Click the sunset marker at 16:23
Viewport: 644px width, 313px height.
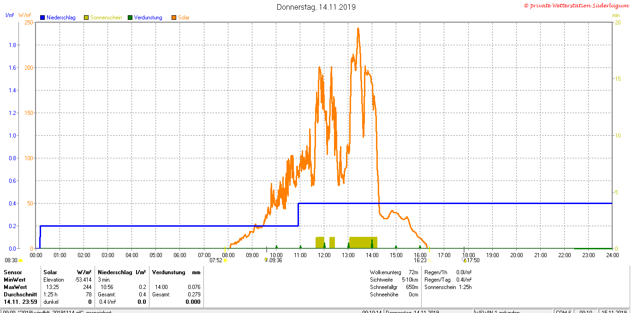[x=429, y=260]
